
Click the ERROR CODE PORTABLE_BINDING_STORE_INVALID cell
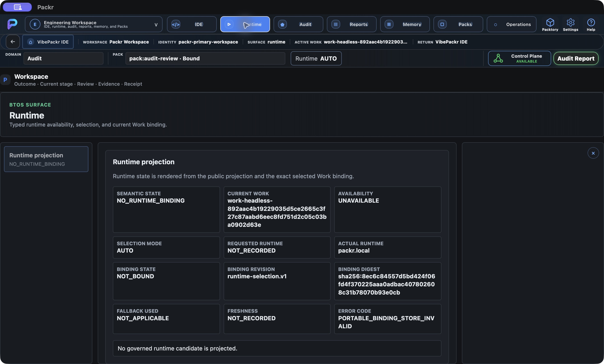point(387,319)
